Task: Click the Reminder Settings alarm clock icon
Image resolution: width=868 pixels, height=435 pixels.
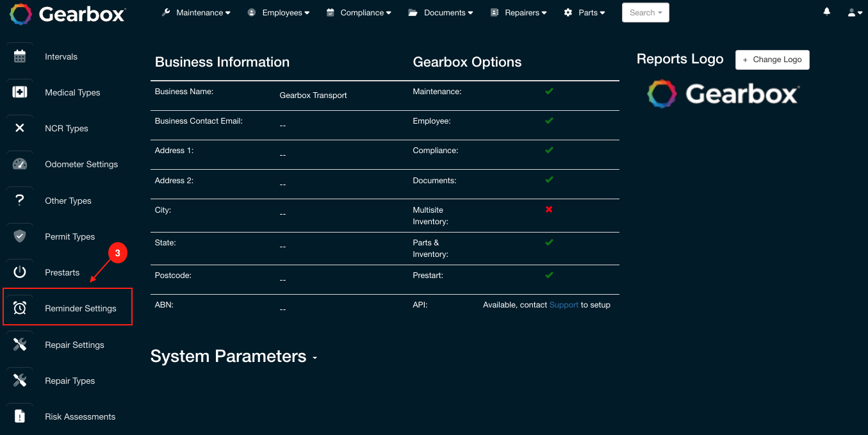Action: (x=20, y=308)
